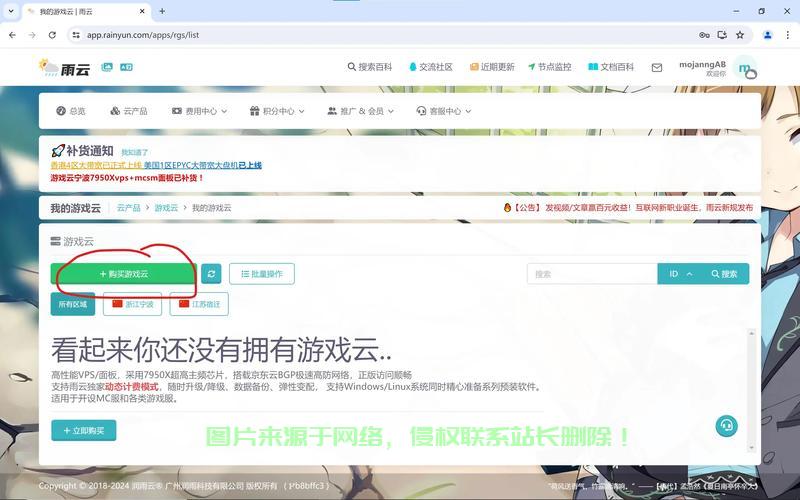Screen dimensions: 800x500
Task: Expand 积分中心 dropdown menu
Action: [277, 111]
